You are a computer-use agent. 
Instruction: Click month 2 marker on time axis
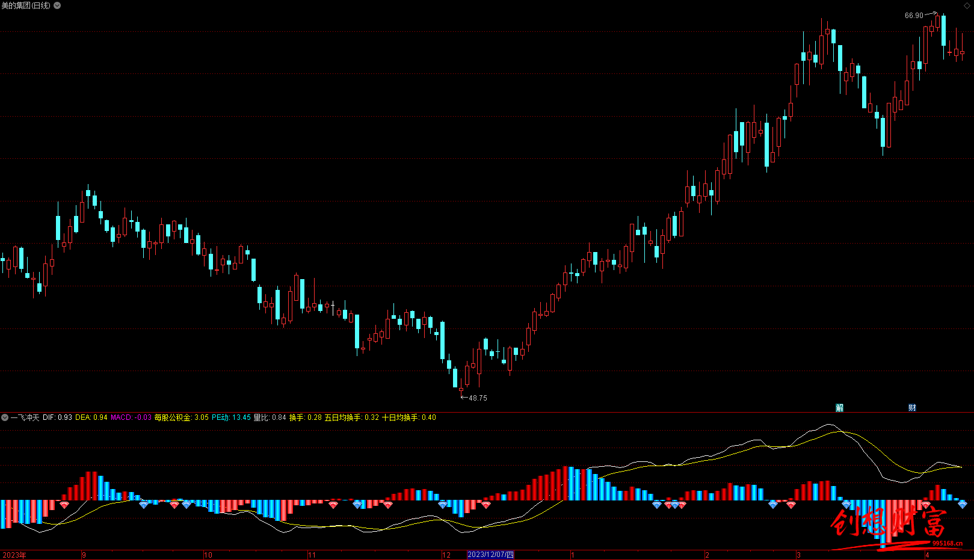pos(707,555)
